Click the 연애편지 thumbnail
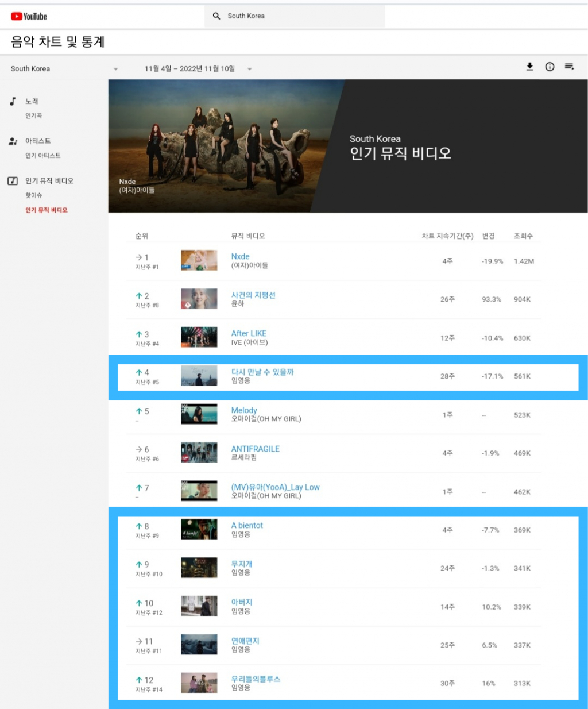 [199, 645]
